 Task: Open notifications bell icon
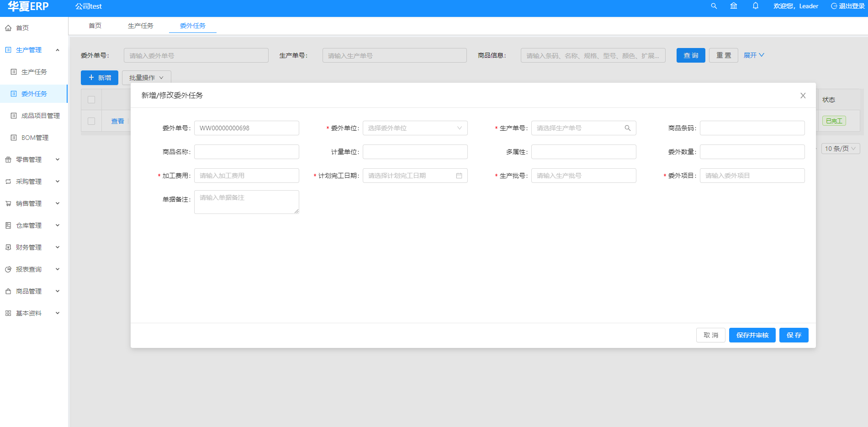point(756,6)
